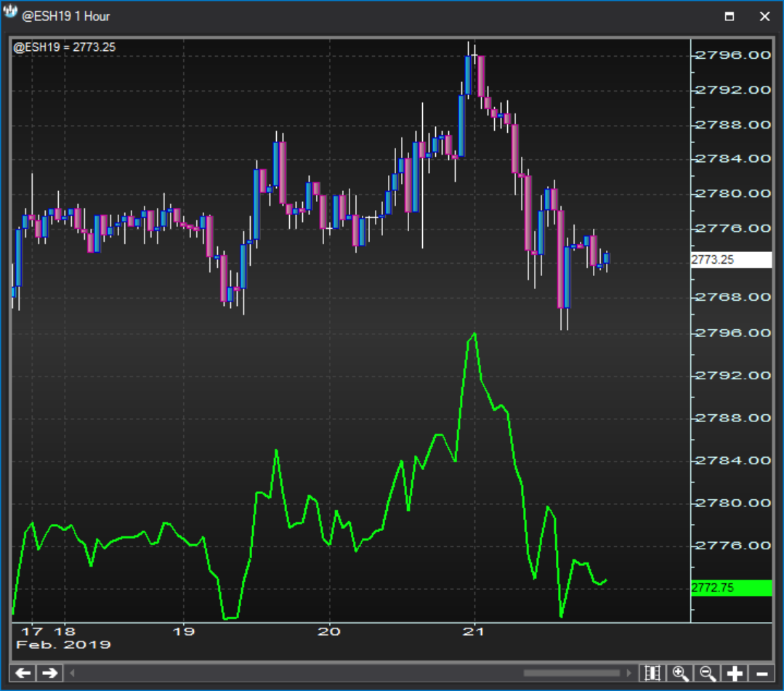
Task: Click the date label 21 on time axis
Action: tap(474, 631)
